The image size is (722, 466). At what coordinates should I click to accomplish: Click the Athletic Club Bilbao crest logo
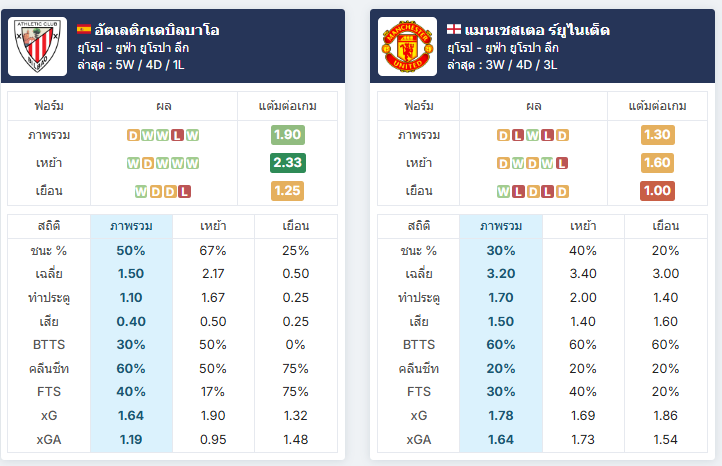37,47
